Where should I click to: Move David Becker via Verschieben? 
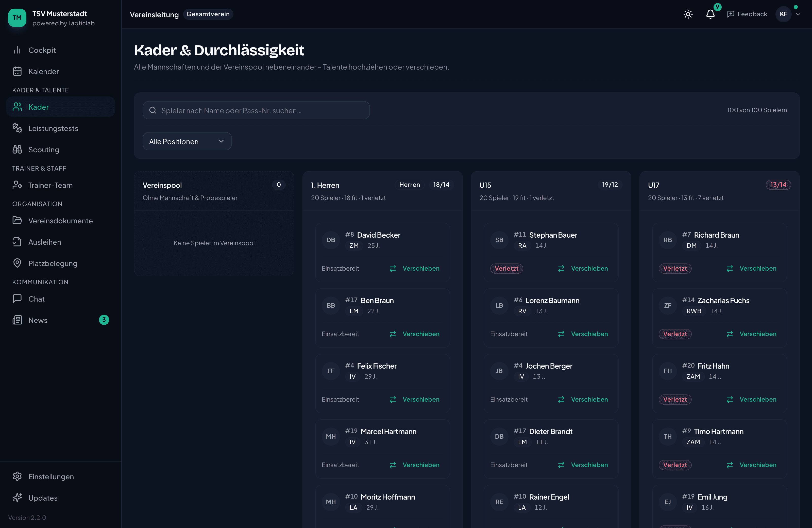415,269
